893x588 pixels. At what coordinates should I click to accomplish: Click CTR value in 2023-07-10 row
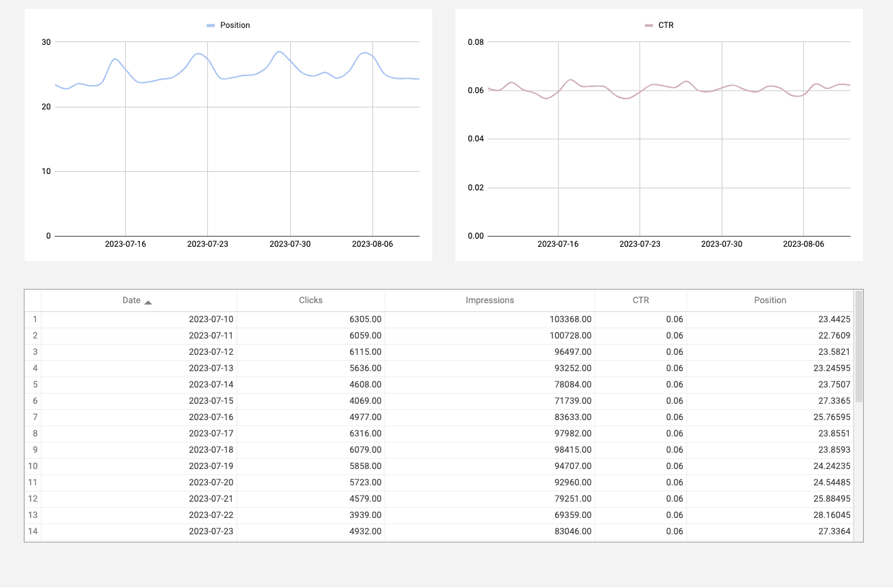(x=675, y=319)
